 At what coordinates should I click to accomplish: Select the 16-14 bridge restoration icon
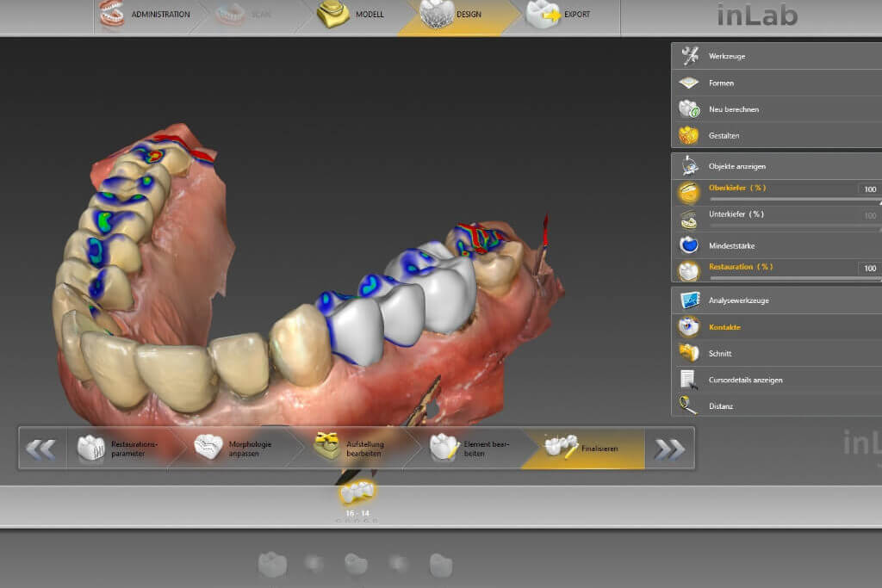(x=357, y=492)
